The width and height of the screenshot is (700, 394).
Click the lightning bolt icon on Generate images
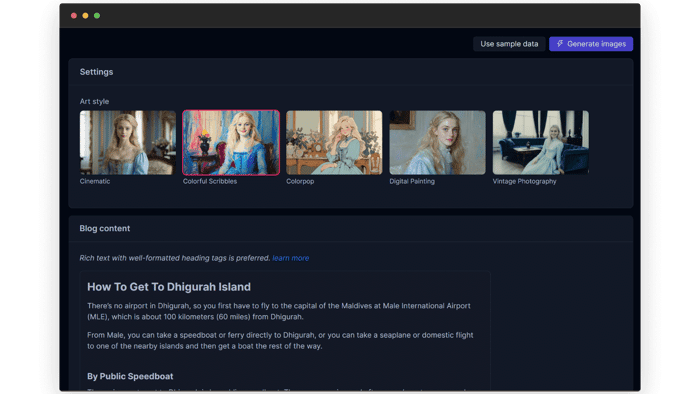(x=560, y=44)
